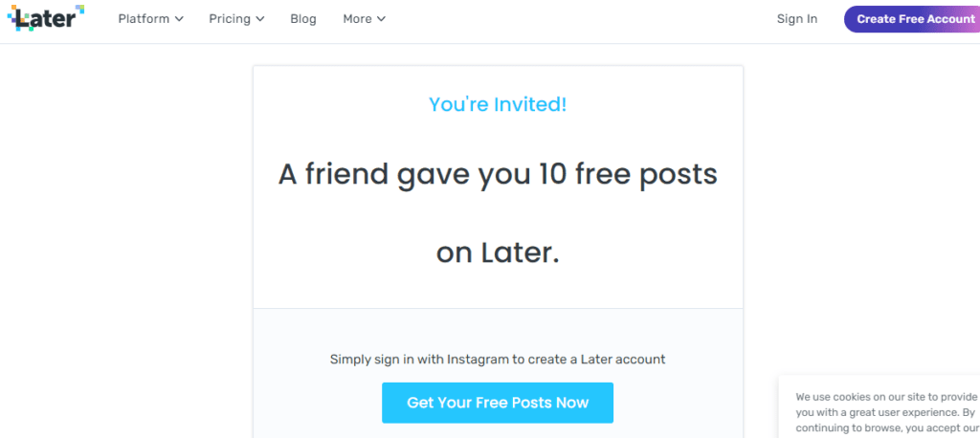980x438 pixels.
Task: Select the More menu label
Action: 357,19
